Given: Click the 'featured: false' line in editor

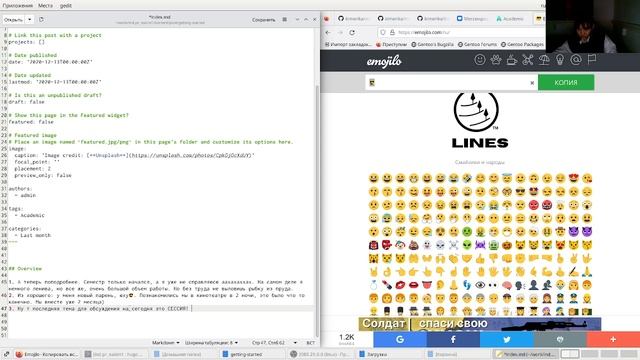Looking at the screenshot, I should click(x=31, y=122).
